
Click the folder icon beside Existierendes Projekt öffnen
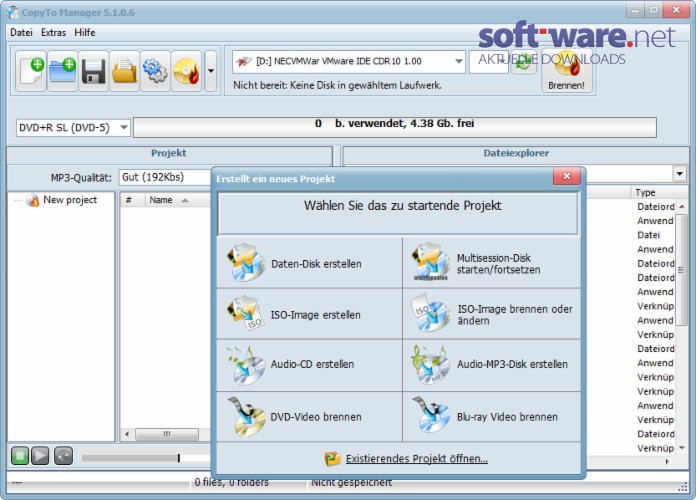tap(332, 458)
